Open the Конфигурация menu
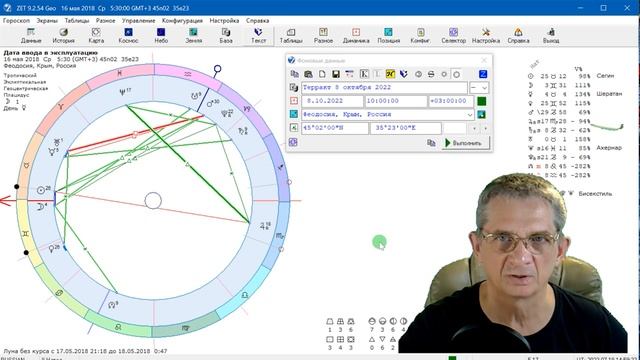640x360 pixels. 182,20
